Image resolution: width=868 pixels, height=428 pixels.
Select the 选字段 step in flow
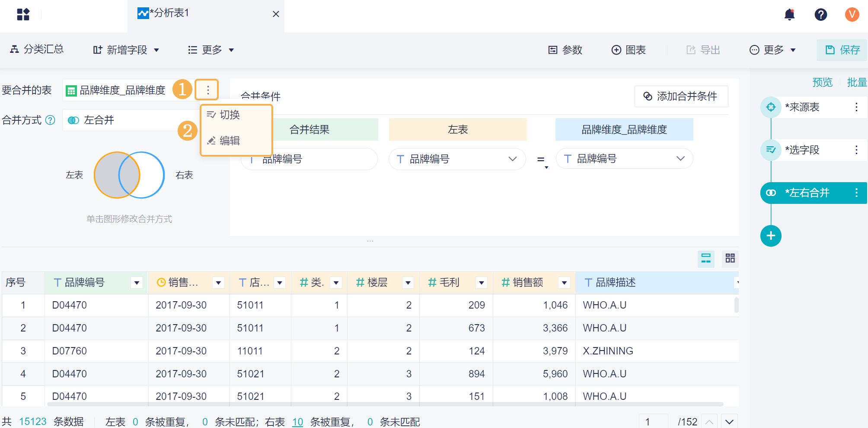[802, 150]
